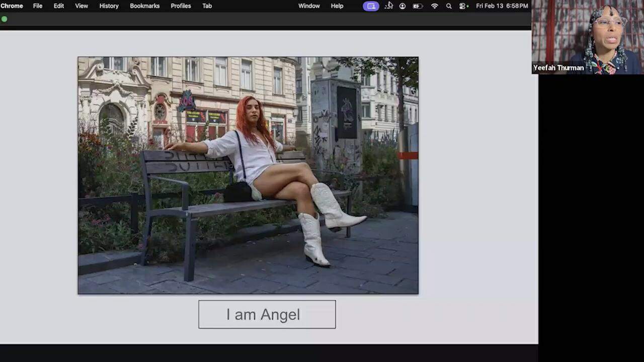This screenshot has height=362, width=644.
Task: Click the purple screen sharing status icon
Action: click(371, 6)
